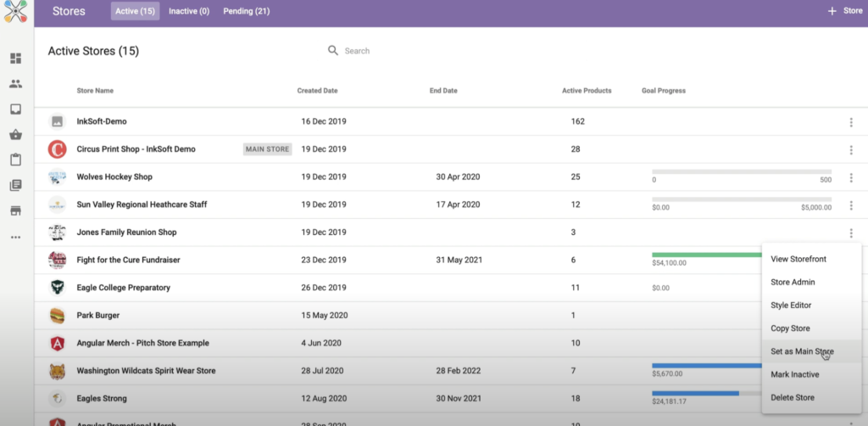Open the dashboard grid icon in sidebar
Image resolution: width=868 pixels, height=426 pixels.
coord(15,59)
